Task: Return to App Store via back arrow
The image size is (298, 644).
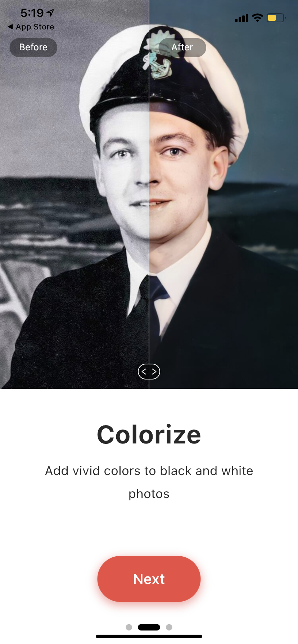Action: pos(10,27)
